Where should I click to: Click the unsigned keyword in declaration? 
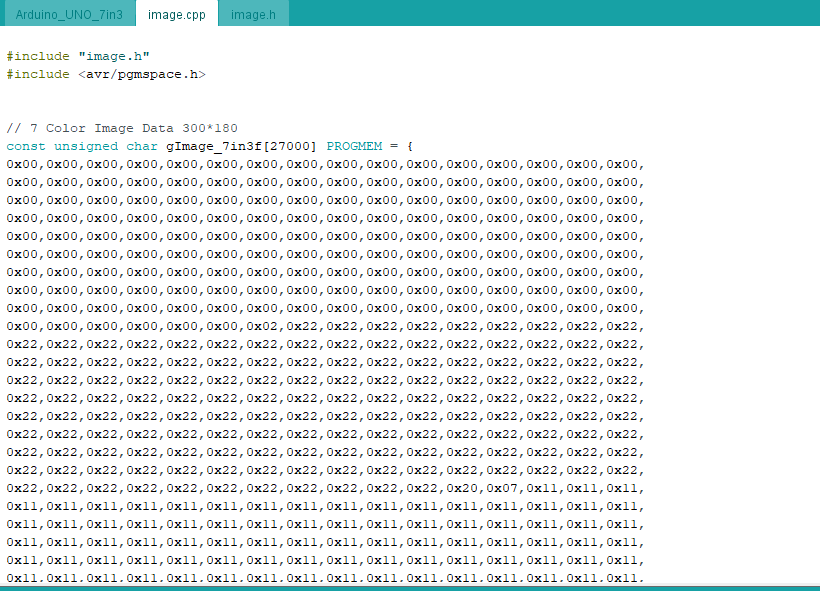(x=86, y=146)
